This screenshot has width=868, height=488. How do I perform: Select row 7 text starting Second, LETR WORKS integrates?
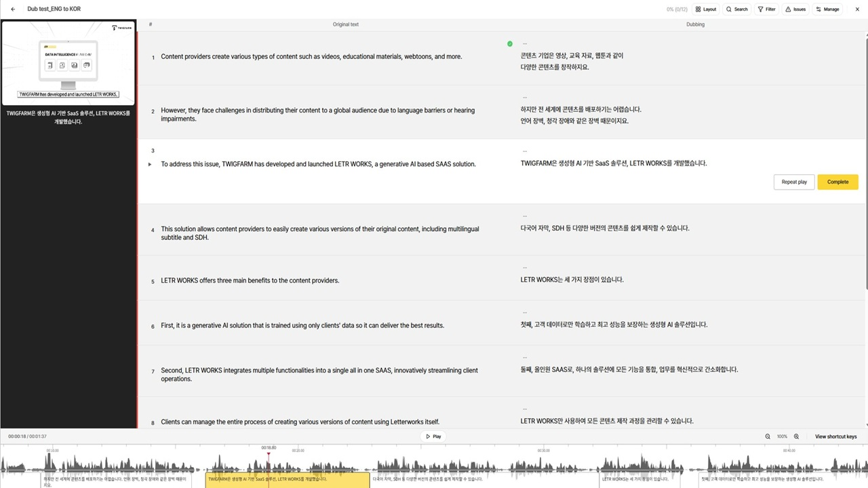(x=319, y=375)
